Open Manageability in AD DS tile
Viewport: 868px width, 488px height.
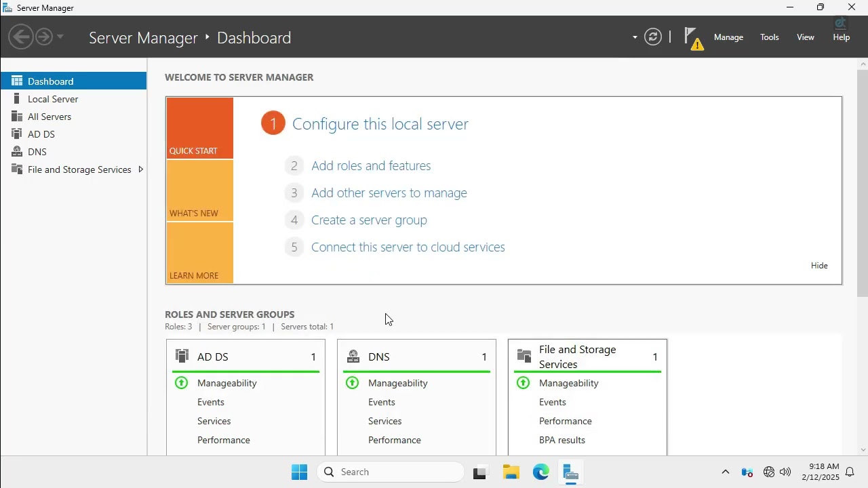coord(227,383)
